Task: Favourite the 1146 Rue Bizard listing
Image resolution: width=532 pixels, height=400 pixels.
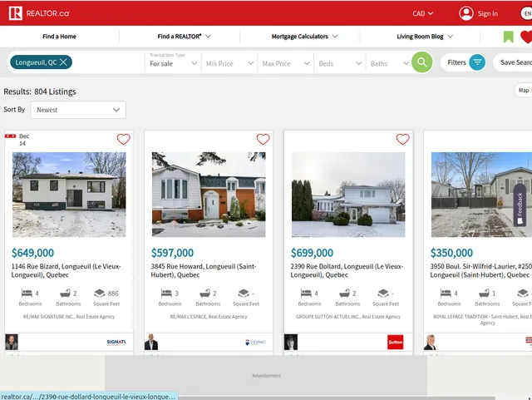Action: pos(123,140)
